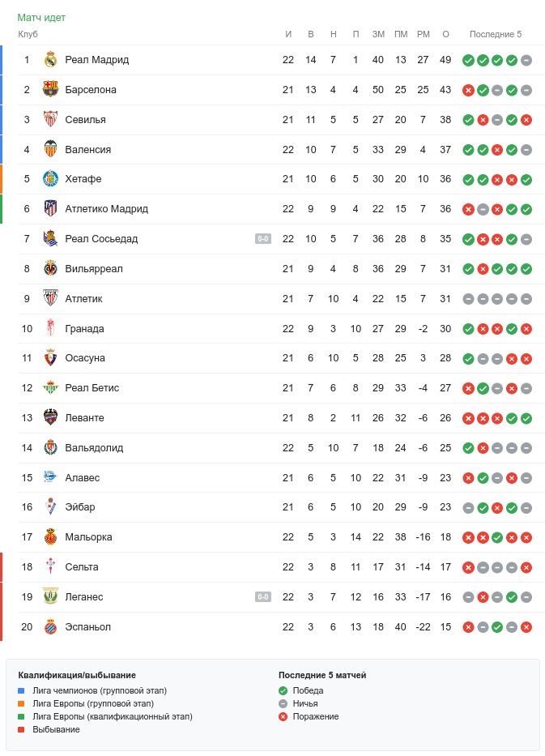Viewport: 545px width, 756px height.
Task: Click the 'Последние 5' column header
Action: pyautogui.click(x=496, y=34)
